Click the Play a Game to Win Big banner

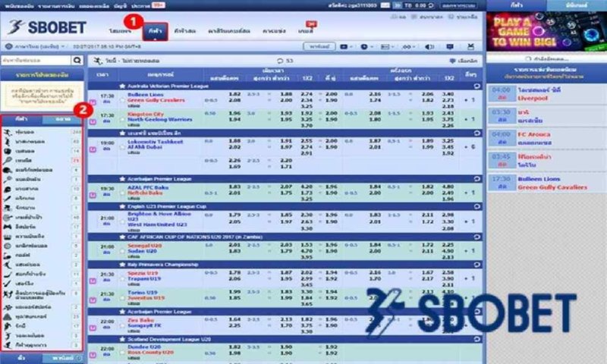tap(546, 32)
